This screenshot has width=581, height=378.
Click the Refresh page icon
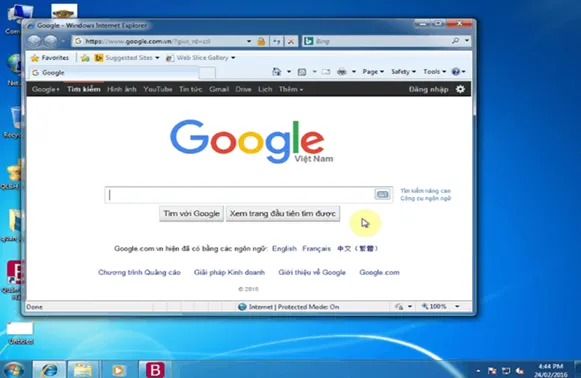pos(276,41)
